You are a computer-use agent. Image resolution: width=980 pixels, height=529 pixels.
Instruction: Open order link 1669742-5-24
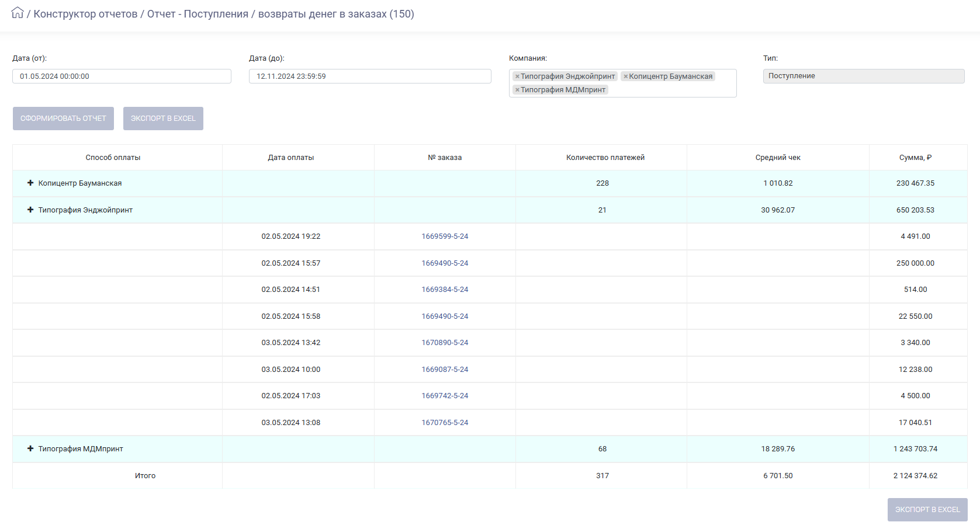(x=445, y=396)
